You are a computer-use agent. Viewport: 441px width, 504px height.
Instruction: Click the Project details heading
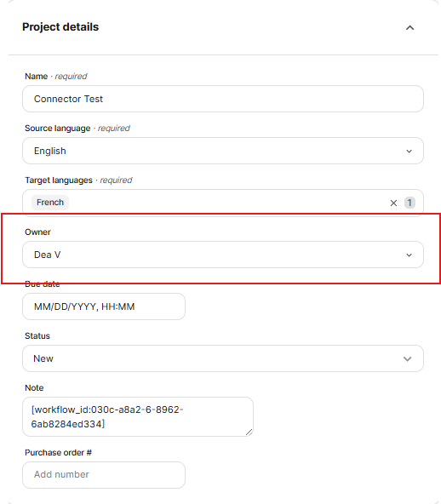click(x=60, y=27)
